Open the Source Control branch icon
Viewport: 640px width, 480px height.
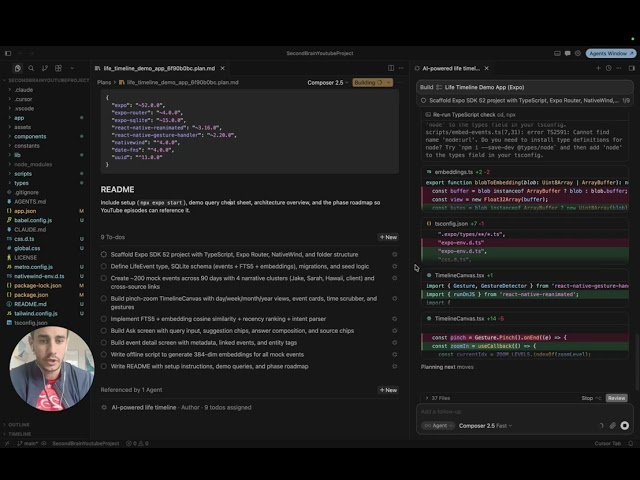(x=45, y=68)
